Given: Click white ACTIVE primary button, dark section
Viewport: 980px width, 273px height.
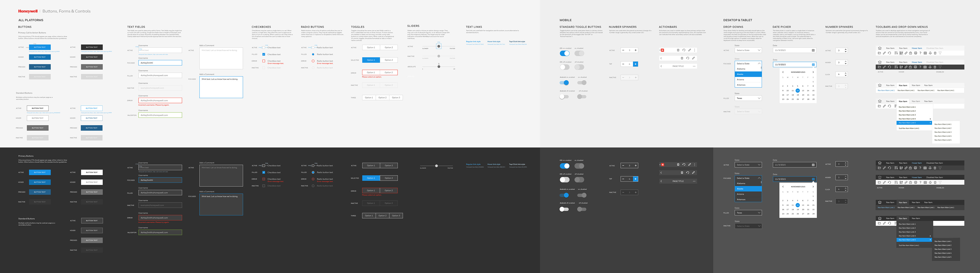Looking at the screenshot, I should click(92, 172).
